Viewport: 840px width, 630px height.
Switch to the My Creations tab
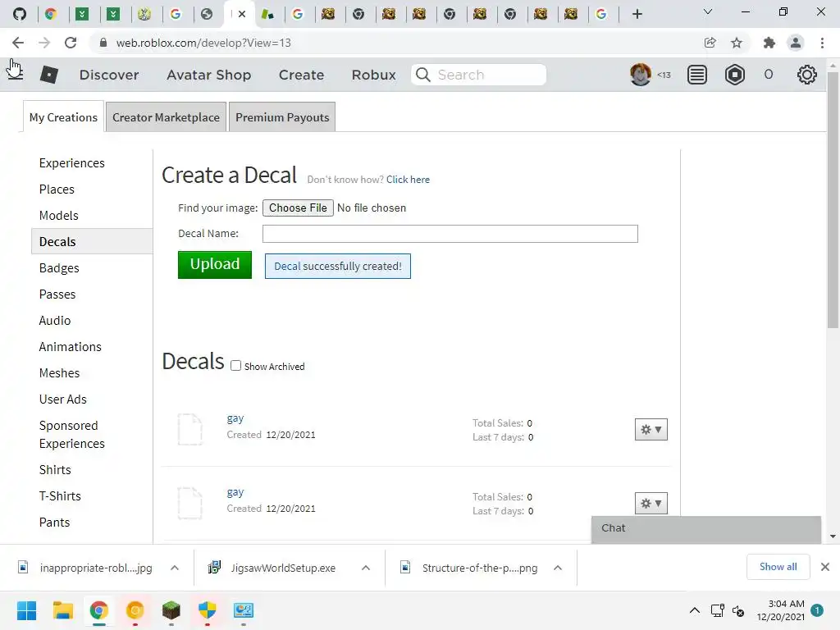click(x=63, y=117)
